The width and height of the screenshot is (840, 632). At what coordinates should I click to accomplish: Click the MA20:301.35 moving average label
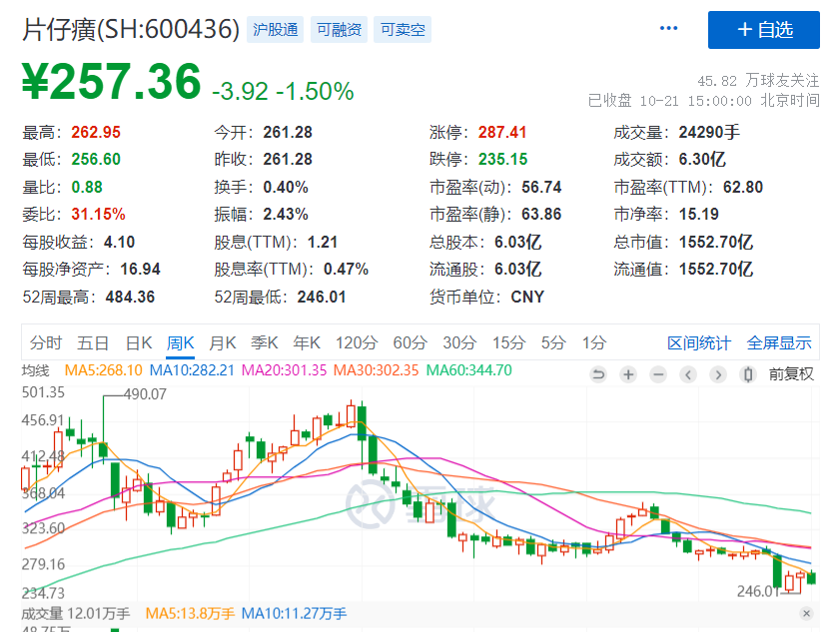click(x=284, y=370)
